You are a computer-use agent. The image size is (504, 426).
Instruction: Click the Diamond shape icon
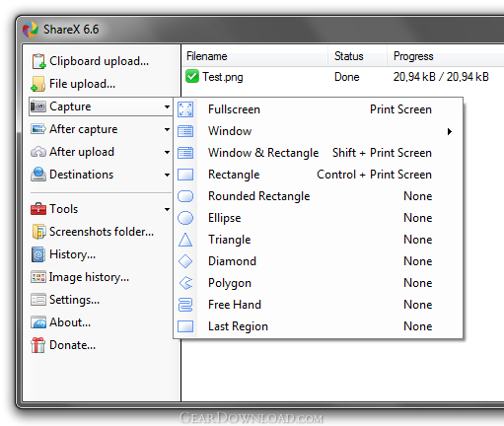click(x=185, y=261)
